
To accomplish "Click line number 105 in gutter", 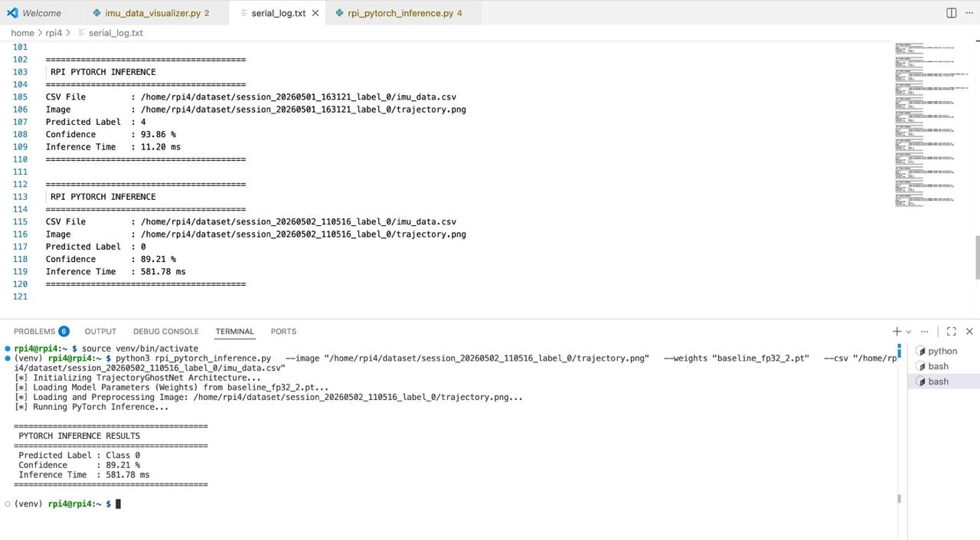I will [20, 97].
